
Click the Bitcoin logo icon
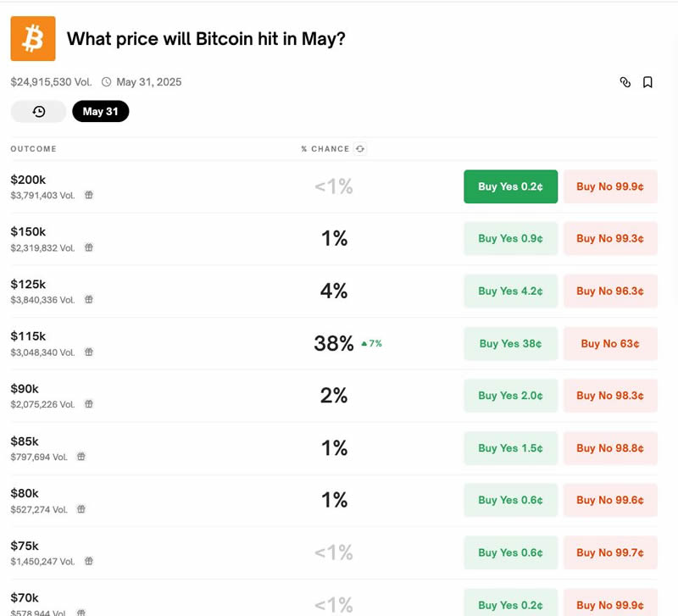[33, 39]
